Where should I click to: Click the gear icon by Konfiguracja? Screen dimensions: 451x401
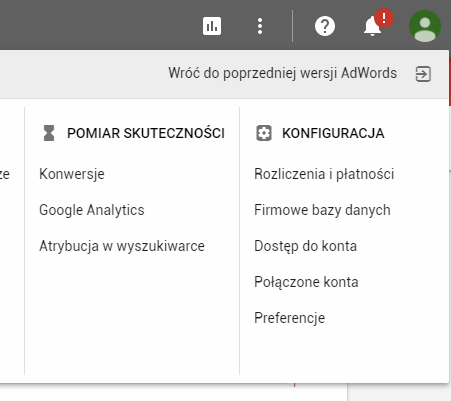(264, 133)
